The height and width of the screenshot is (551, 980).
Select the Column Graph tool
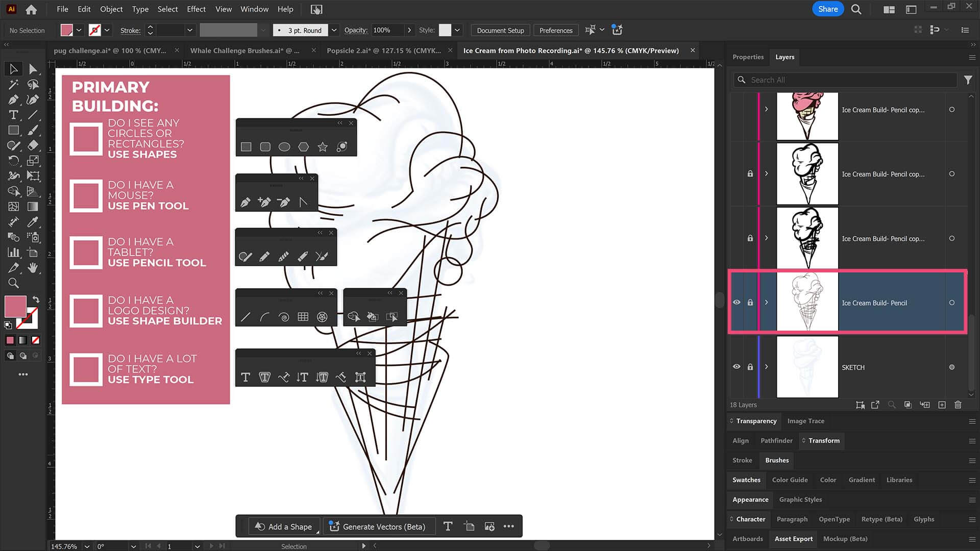(x=14, y=253)
